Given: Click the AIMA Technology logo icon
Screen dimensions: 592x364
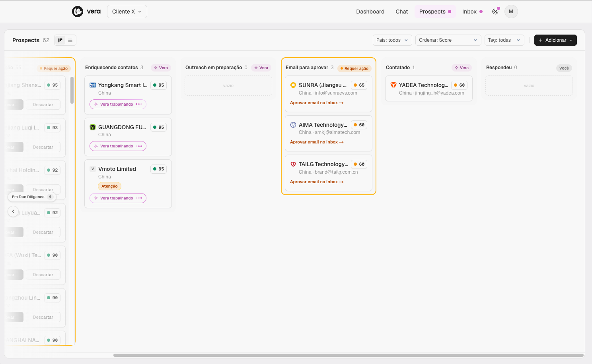Looking at the screenshot, I should coord(293,125).
